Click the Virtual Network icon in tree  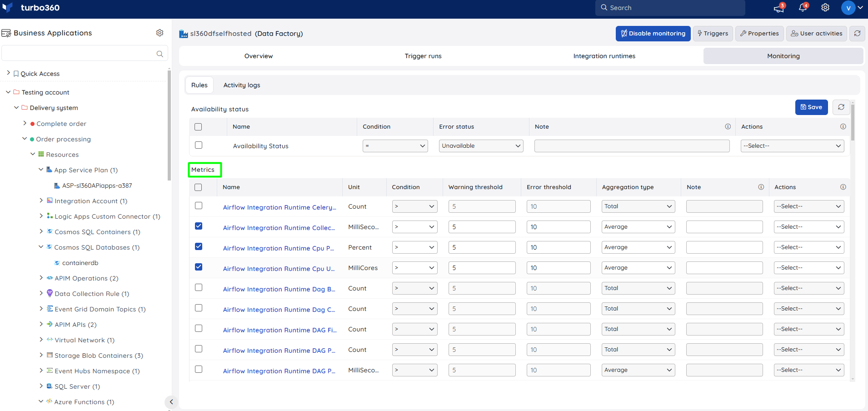(x=50, y=340)
